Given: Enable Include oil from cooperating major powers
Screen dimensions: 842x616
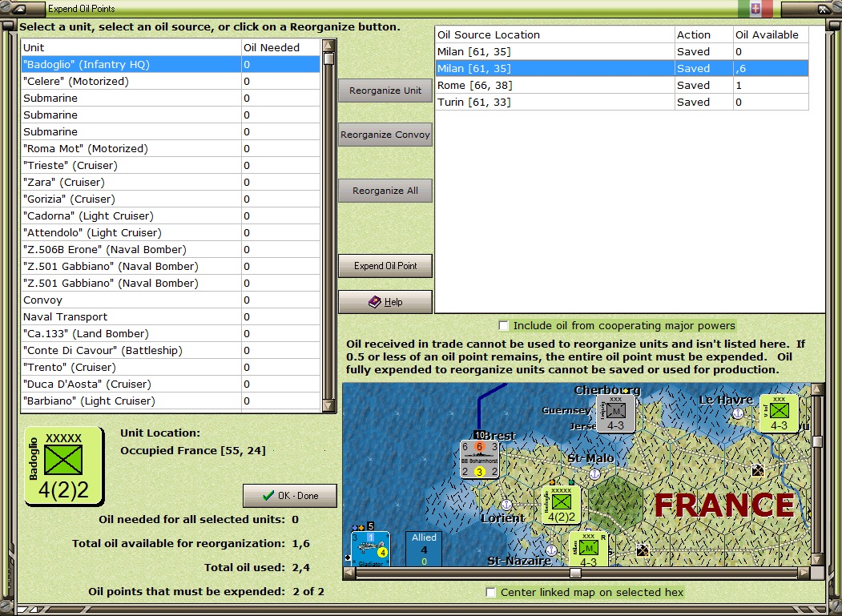Looking at the screenshot, I should (x=503, y=325).
